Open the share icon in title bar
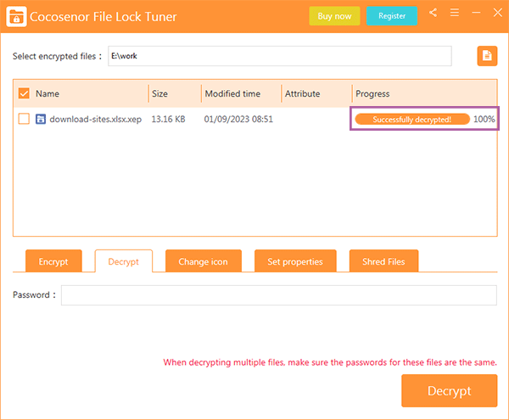Viewport: 509px width, 420px height. (x=433, y=13)
